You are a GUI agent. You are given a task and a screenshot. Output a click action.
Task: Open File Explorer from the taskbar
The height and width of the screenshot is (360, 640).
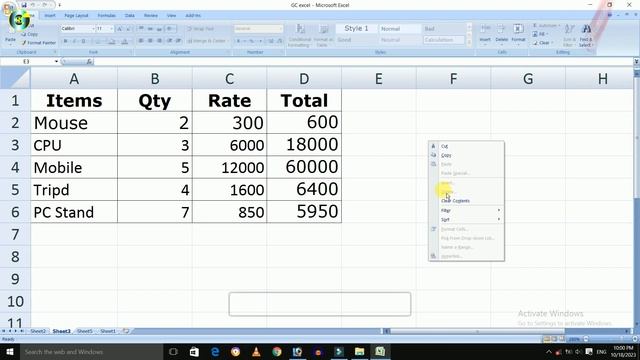tap(359, 351)
